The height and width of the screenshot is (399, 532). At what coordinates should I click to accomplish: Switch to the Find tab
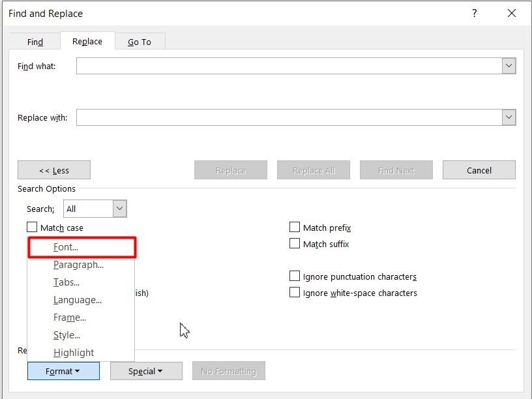point(35,42)
